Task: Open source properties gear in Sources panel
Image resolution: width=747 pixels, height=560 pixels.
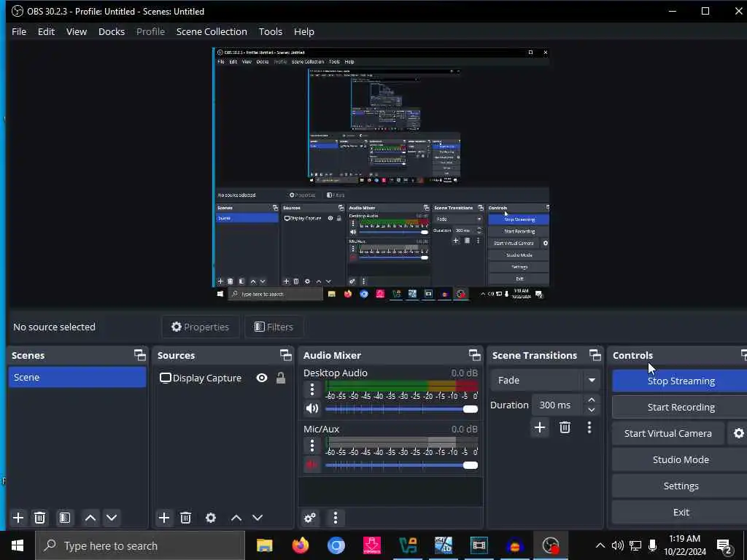Action: [x=211, y=518]
